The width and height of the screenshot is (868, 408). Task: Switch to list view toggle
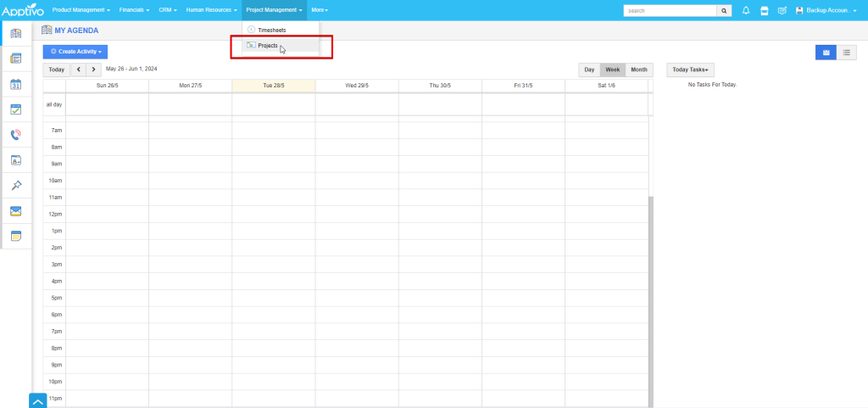pos(846,53)
